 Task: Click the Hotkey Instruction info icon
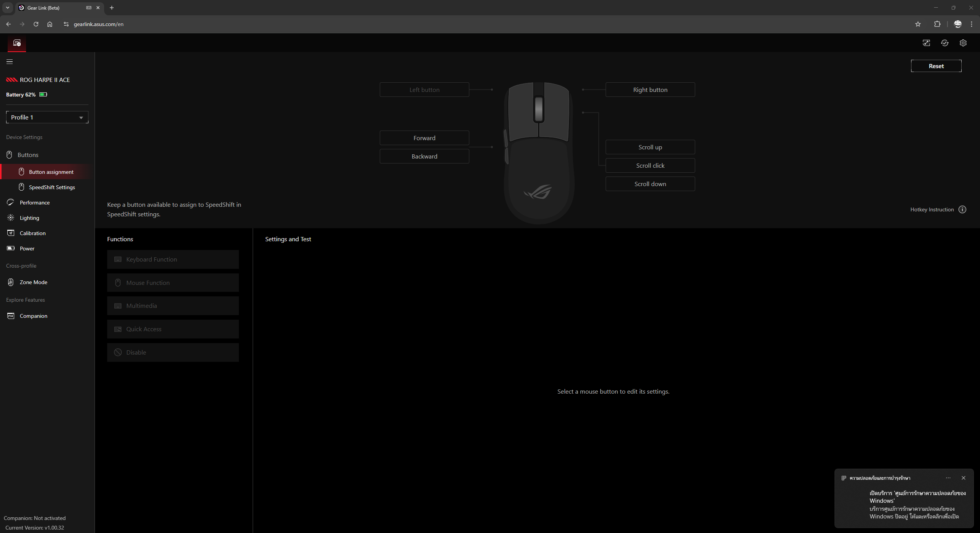click(x=962, y=209)
